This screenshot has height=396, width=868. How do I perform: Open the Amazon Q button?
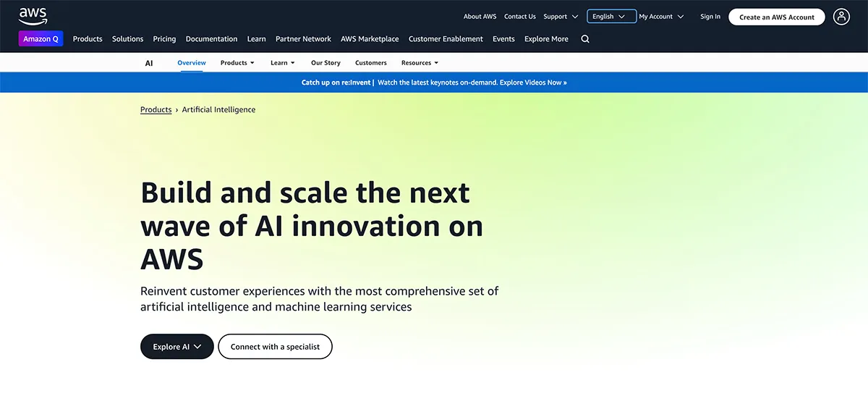click(x=41, y=39)
